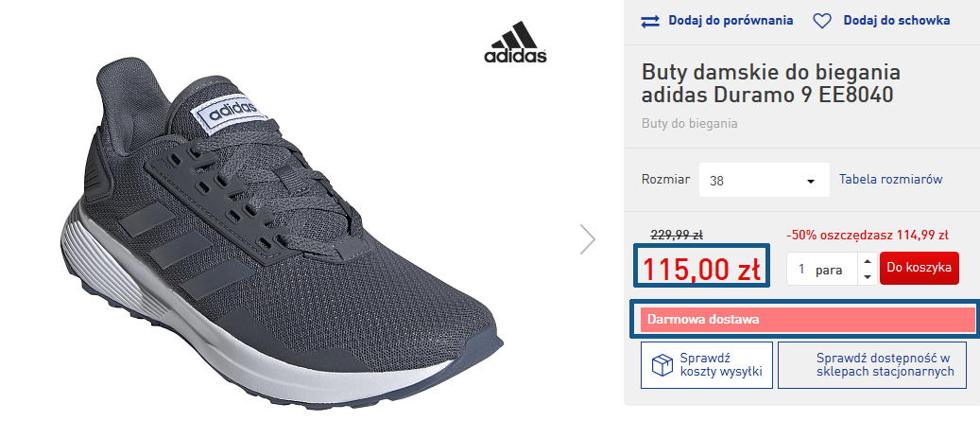Decrease quantity with down arrow
Viewport: 980px width, 421px height.
867,277
